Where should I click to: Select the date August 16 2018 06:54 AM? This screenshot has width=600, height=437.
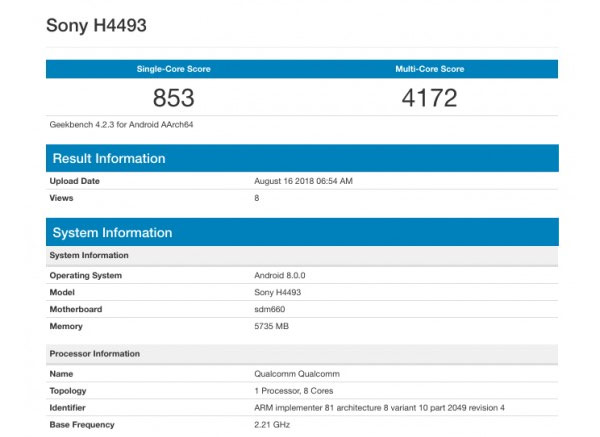(303, 181)
